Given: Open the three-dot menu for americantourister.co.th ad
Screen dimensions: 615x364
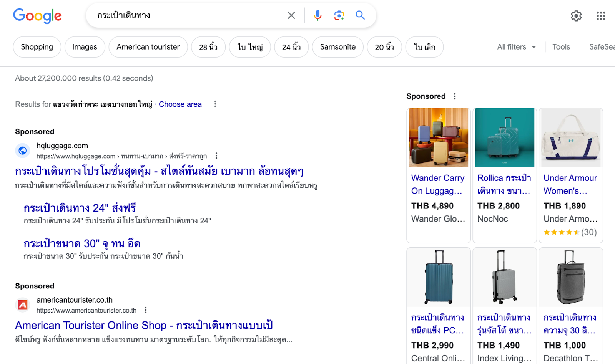Looking at the screenshot, I should [x=146, y=310].
